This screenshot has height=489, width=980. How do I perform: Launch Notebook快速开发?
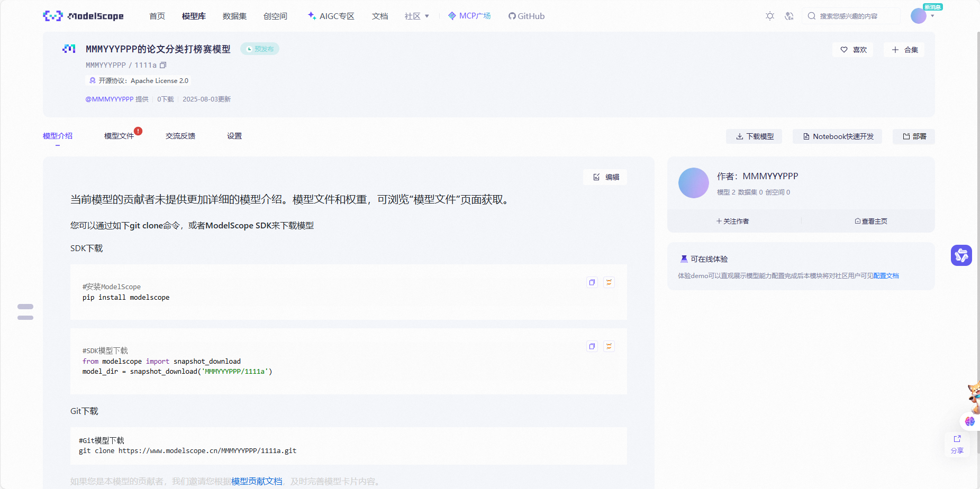click(x=837, y=136)
